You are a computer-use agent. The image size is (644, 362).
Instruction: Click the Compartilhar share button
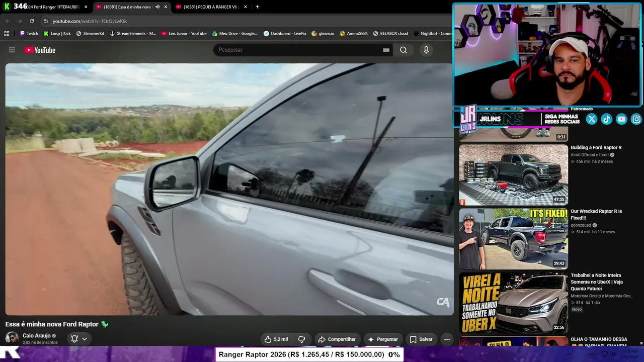point(337,339)
